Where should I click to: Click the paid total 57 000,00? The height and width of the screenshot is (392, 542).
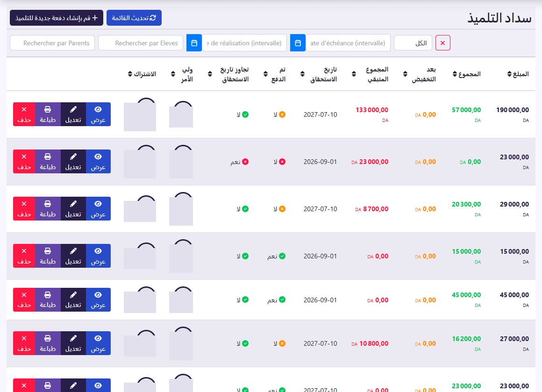point(466,110)
